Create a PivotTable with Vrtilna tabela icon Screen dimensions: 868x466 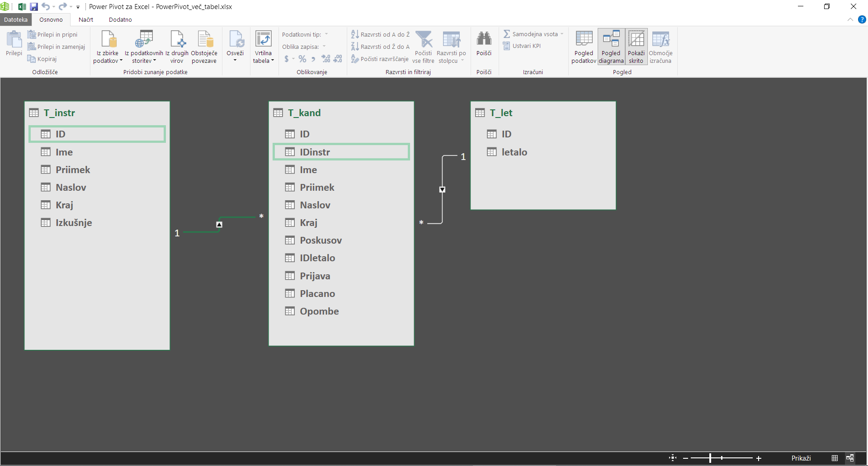coord(263,47)
